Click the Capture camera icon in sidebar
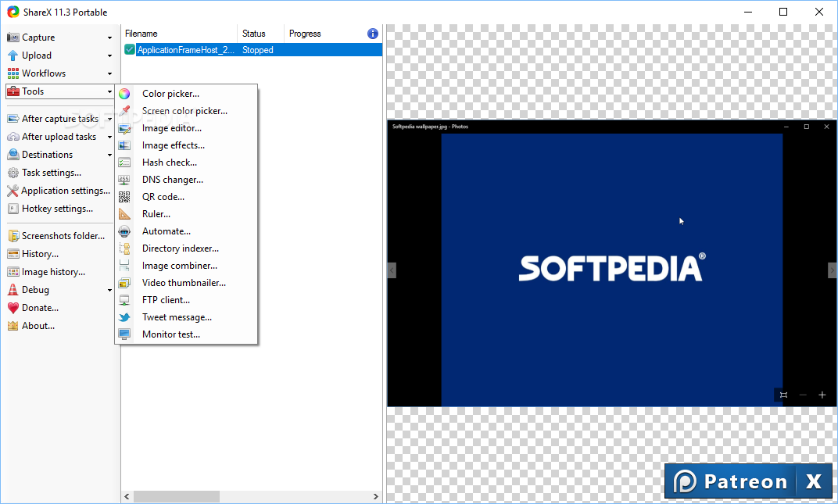This screenshot has height=504, width=838. coord(13,38)
